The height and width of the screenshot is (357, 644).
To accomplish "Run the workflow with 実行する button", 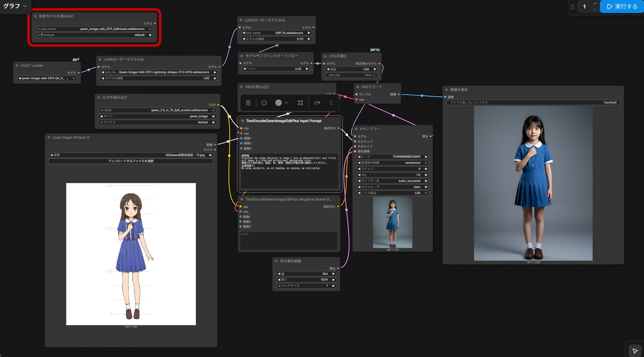I will (622, 6).
